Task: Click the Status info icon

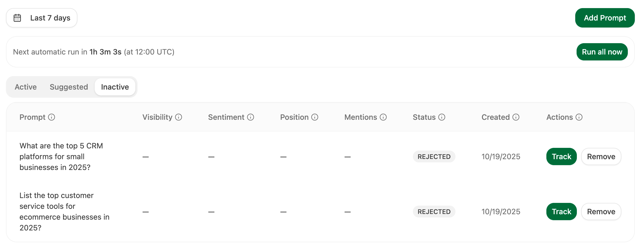Action: tap(441, 117)
